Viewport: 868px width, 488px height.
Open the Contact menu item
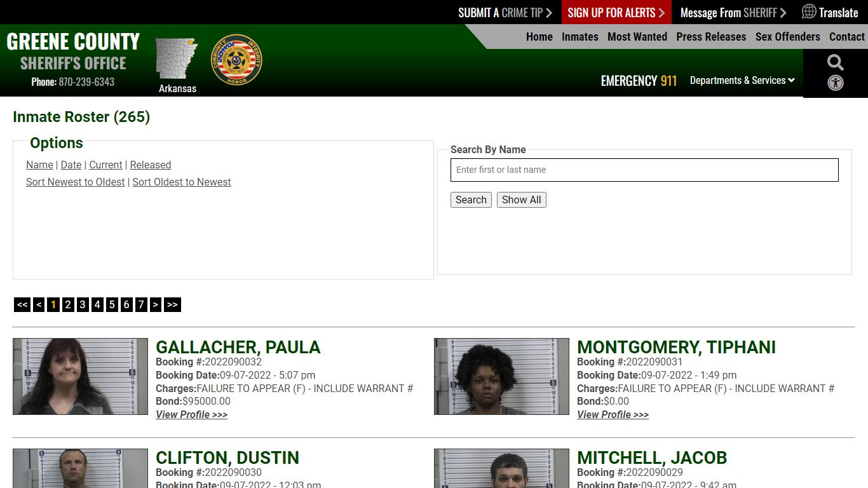pyautogui.click(x=847, y=37)
